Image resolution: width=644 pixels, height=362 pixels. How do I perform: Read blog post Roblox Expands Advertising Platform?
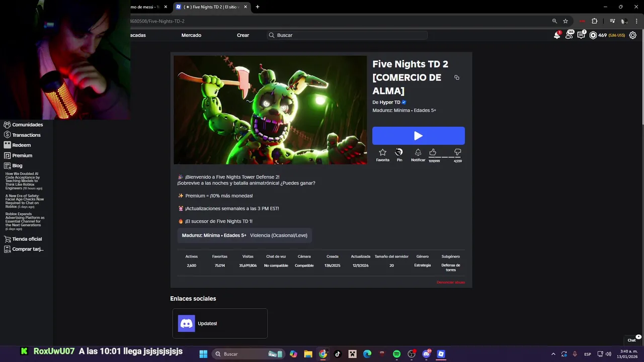tap(25, 221)
